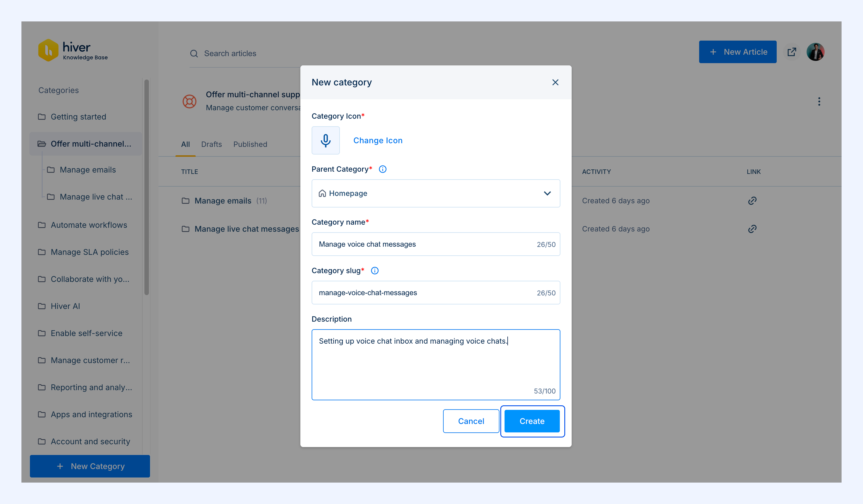The height and width of the screenshot is (504, 863).
Task: Open the Parent Category Homepage dropdown
Action: tap(436, 193)
